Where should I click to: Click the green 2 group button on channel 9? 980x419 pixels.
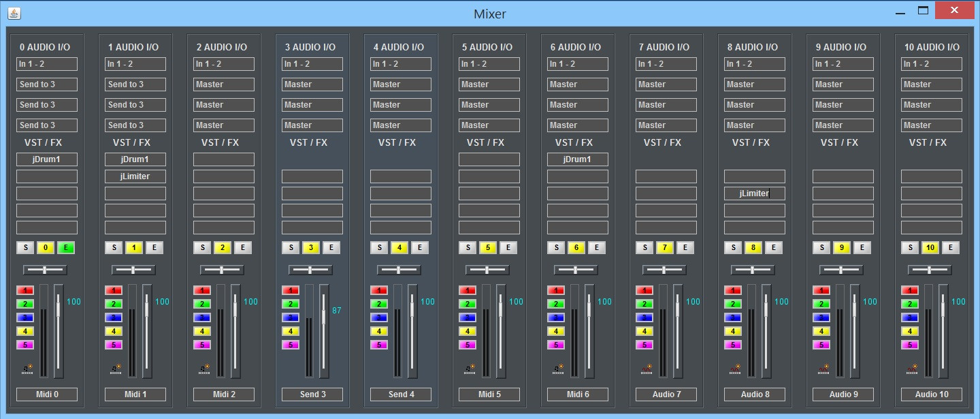click(821, 304)
